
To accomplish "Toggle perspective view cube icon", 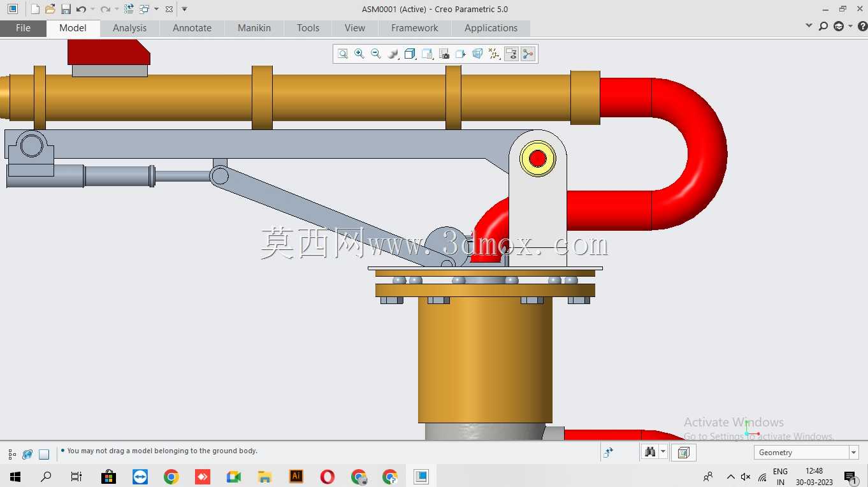I will click(477, 54).
